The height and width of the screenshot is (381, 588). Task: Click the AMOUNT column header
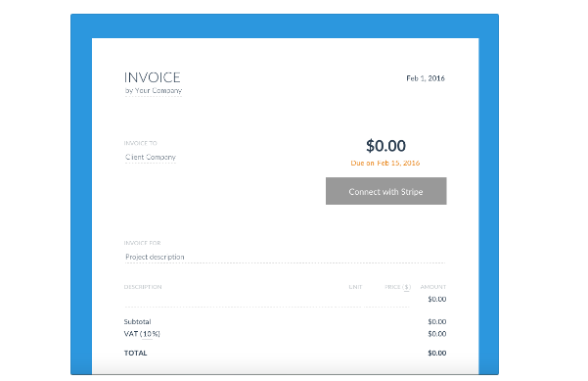[433, 287]
